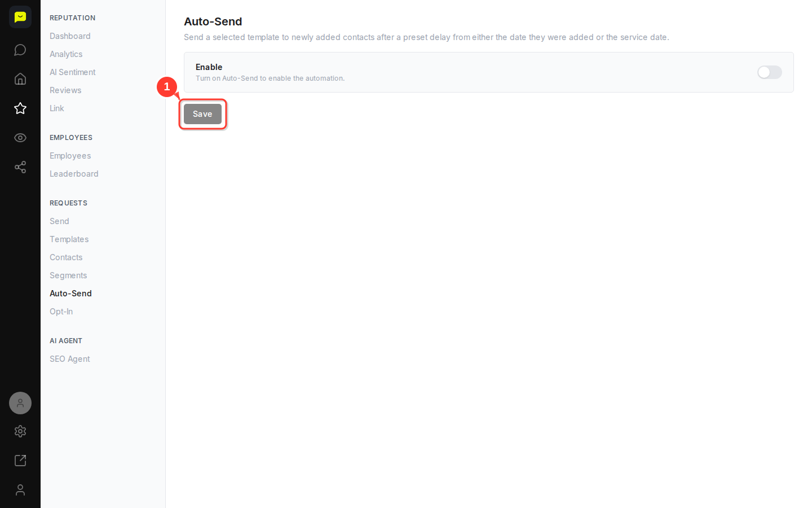Open the user profile icon at bottom

tap(20, 490)
